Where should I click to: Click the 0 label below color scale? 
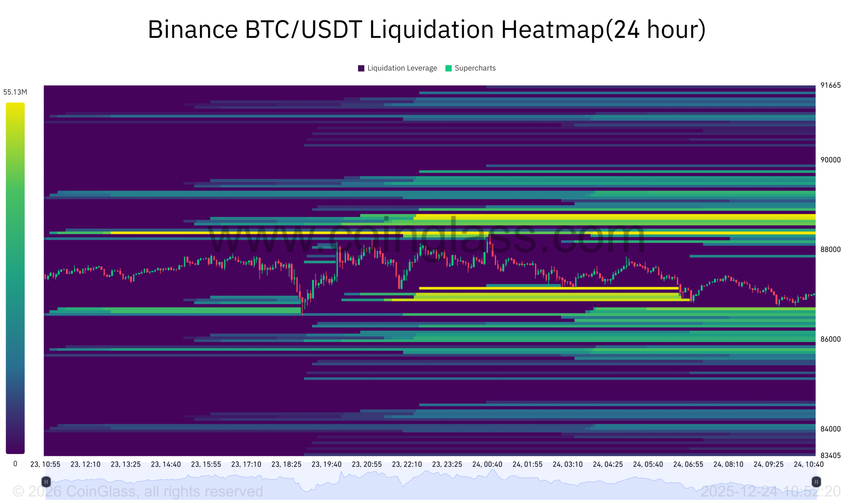(x=15, y=464)
